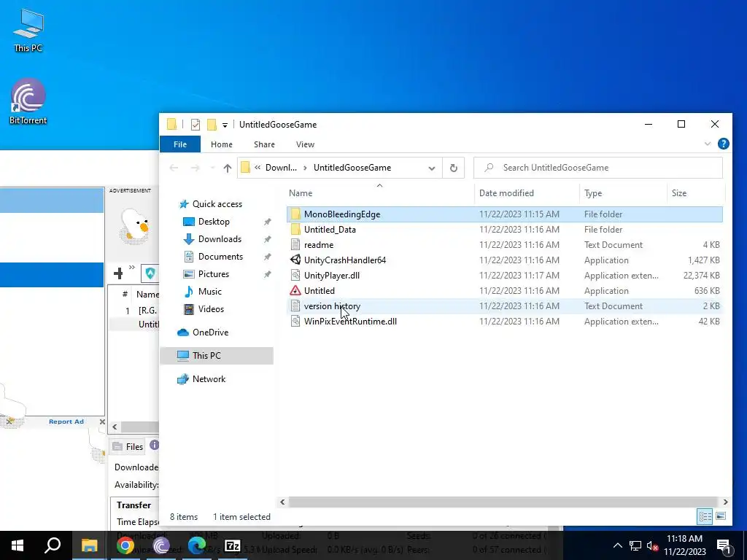The width and height of the screenshot is (747, 560).
Task: Click the BitTorrent list scroll left arrow
Action: click(115, 427)
